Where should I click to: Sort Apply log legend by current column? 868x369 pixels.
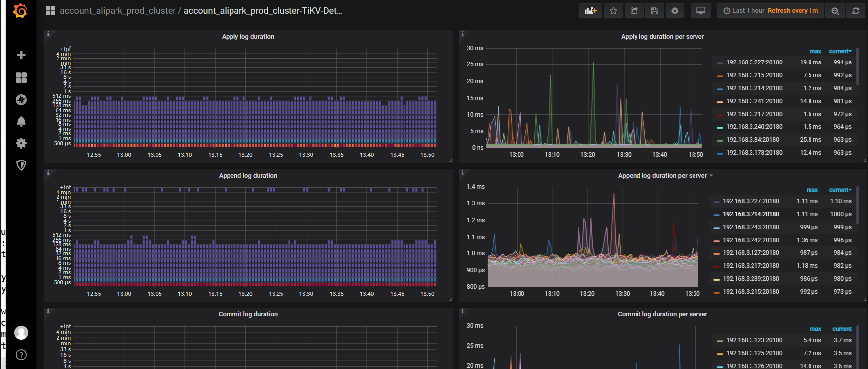pyautogui.click(x=839, y=51)
